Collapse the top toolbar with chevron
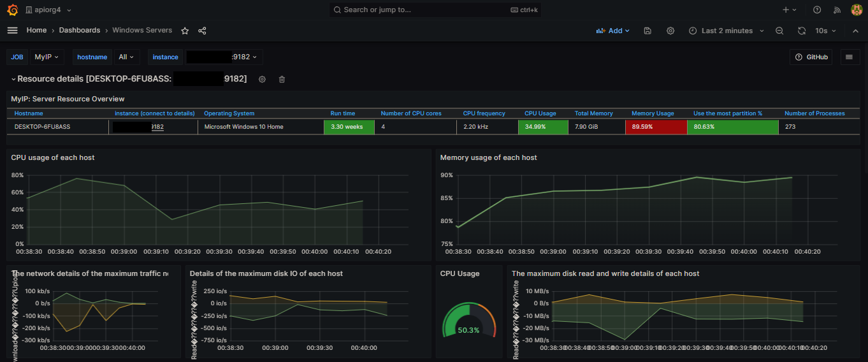 [855, 31]
